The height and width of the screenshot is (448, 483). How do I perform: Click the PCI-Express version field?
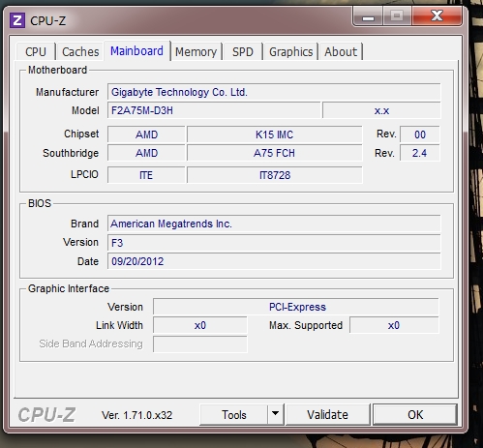(x=296, y=307)
